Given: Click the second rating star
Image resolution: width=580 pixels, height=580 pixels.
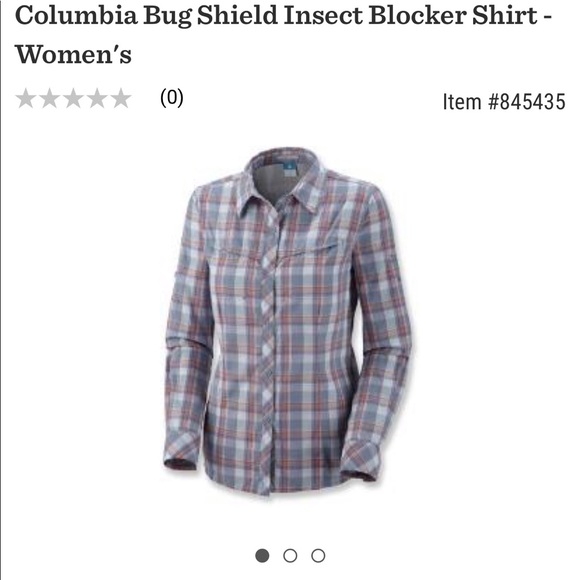Looking at the screenshot, I should click(50, 98).
